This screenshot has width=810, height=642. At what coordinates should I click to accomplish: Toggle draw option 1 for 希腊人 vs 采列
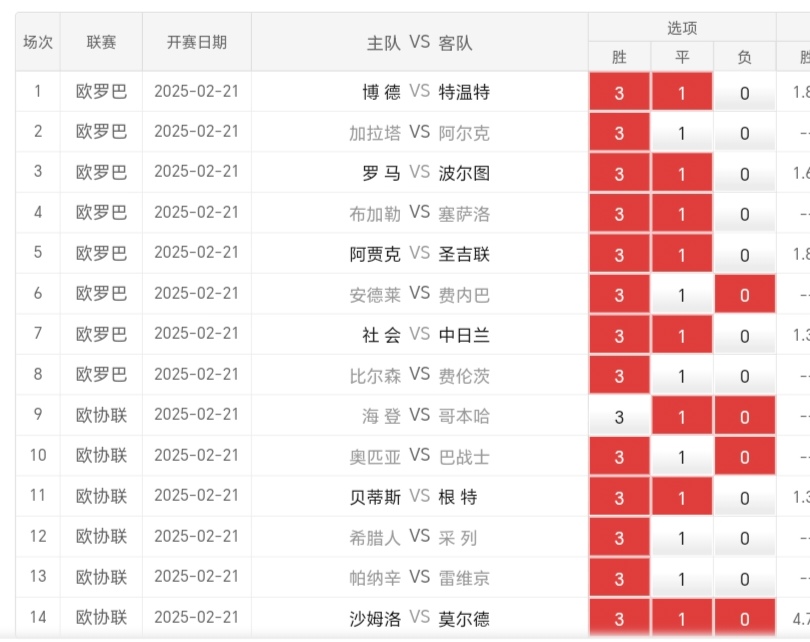[682, 538]
